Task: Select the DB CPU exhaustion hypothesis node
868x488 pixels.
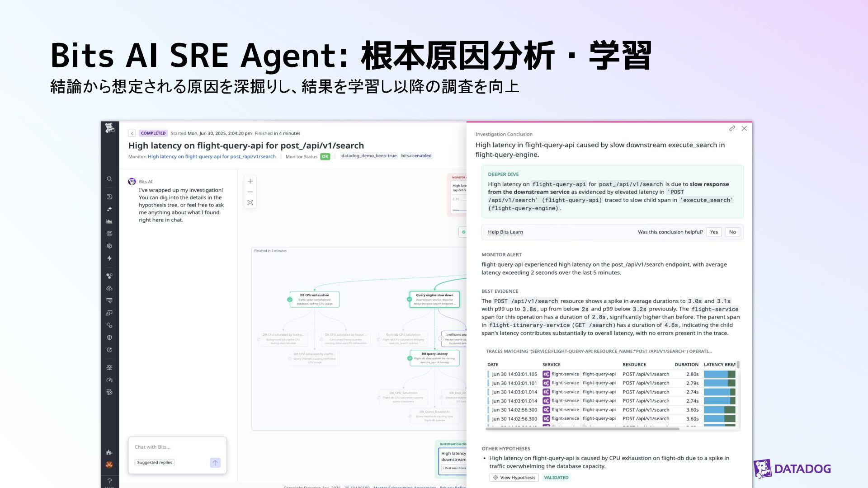Action: (314, 300)
